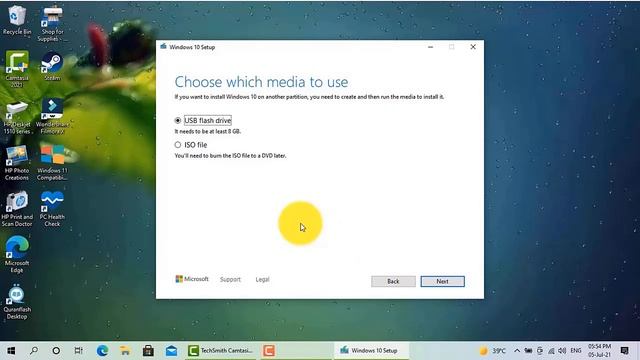Open Microsoft Store from taskbar
This screenshot has width=640, height=360.
tap(148, 351)
